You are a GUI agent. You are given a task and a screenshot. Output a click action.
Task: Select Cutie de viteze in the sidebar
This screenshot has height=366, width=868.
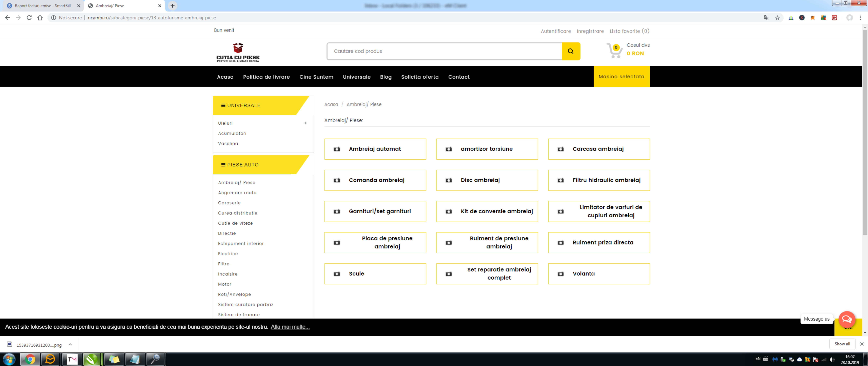point(235,223)
